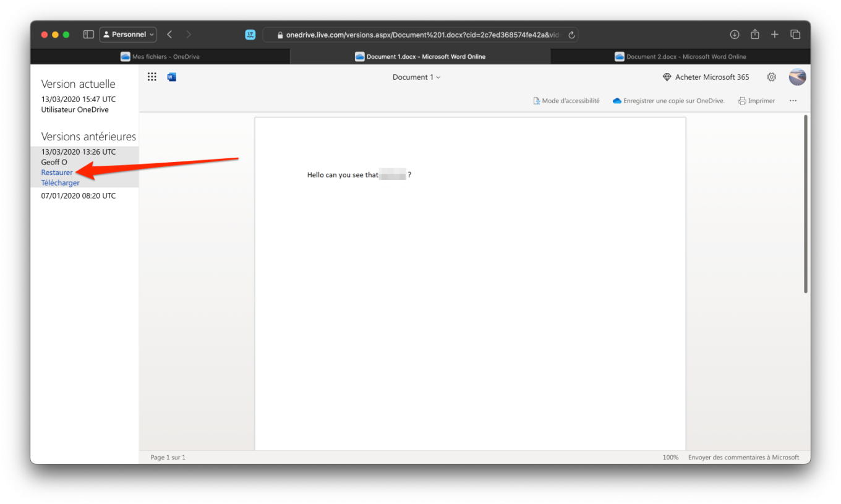This screenshot has width=841, height=504.
Task: Click the Télécharger link
Action: (x=61, y=183)
